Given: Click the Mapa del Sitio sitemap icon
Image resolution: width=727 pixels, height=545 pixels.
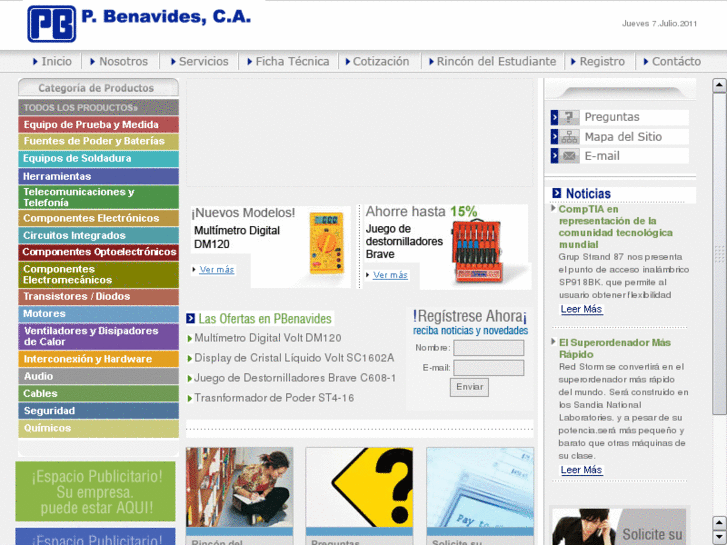Looking at the screenshot, I should click(569, 137).
